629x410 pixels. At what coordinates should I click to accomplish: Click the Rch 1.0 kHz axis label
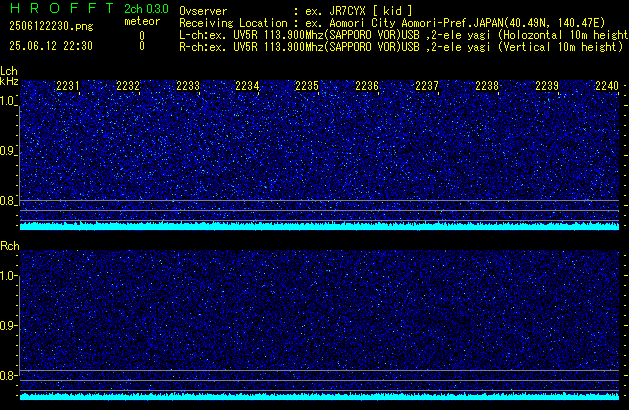click(x=8, y=276)
